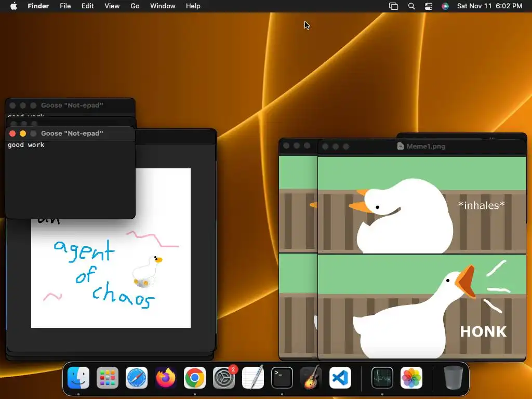
Task: Open System Settings with badge in Dock
Action: 224,378
